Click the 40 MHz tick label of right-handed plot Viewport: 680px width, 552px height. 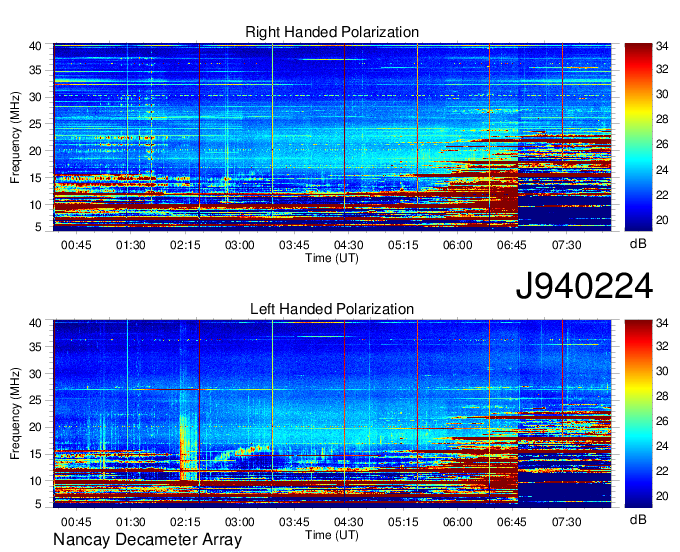click(x=35, y=46)
